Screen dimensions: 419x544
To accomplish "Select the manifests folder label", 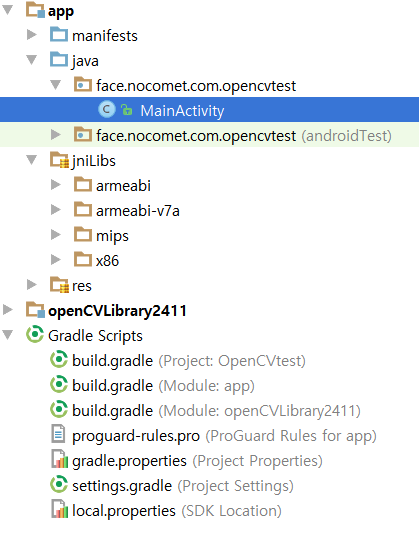I will [105, 36].
